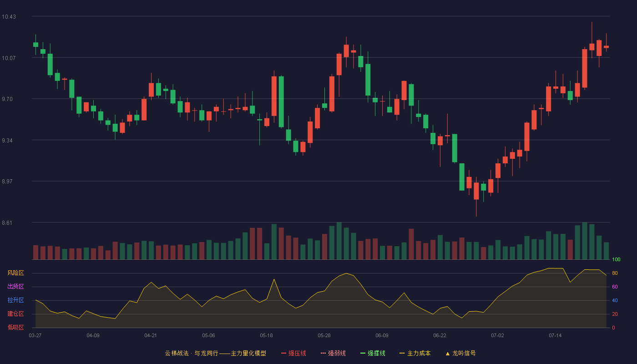Select the 出货区 zone label
Screen dimensions: 637x364
click(x=15, y=287)
